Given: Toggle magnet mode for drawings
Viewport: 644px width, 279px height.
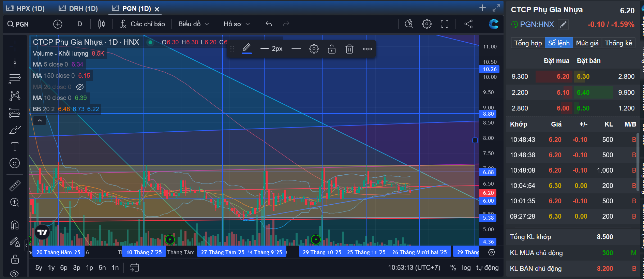Looking at the screenshot, I should click(15, 225).
